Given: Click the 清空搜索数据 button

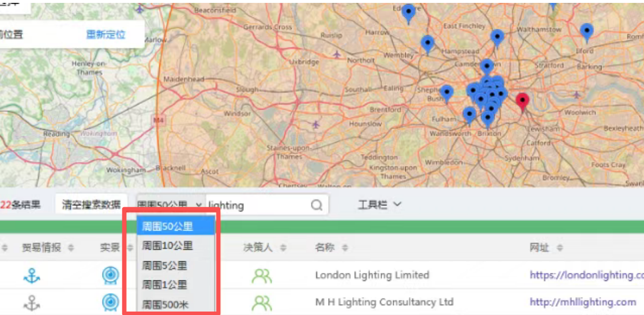Looking at the screenshot, I should point(91,205).
